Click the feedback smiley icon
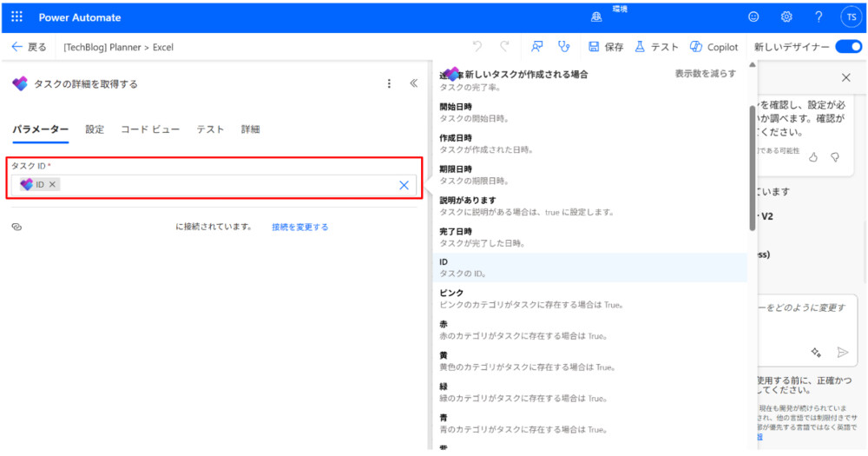The image size is (868, 456). pos(753,17)
